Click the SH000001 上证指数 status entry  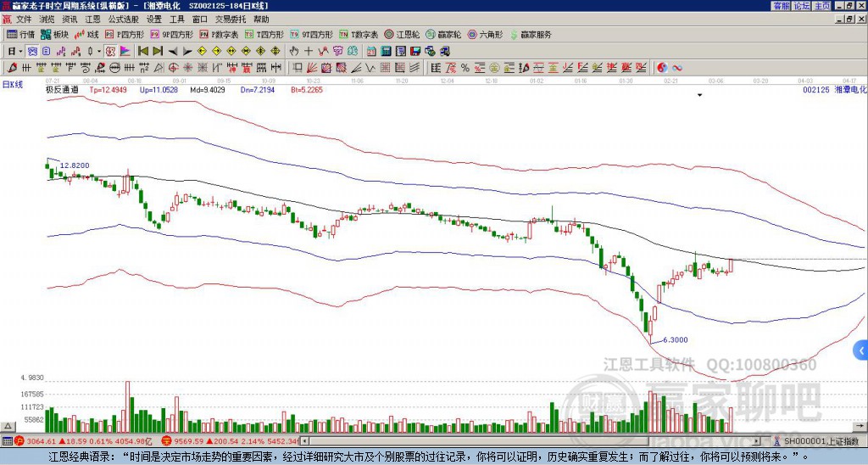pyautogui.click(x=821, y=441)
